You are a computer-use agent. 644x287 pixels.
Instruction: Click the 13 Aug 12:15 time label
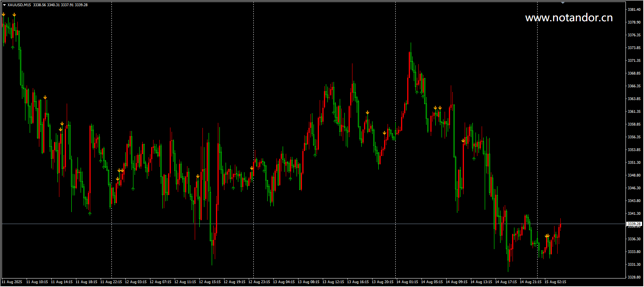coord(333,282)
